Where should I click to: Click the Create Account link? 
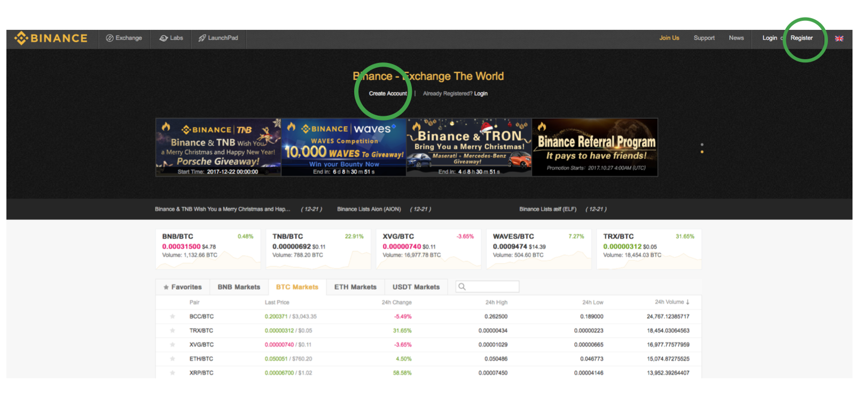[388, 93]
